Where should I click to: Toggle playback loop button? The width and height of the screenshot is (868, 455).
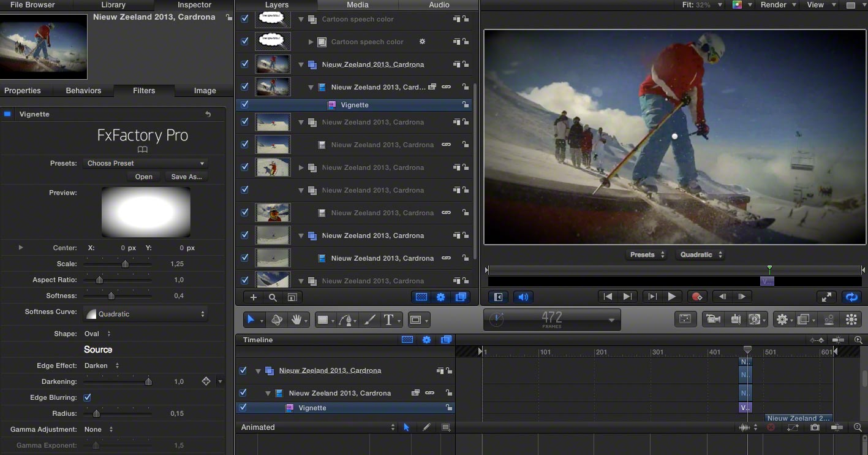851,297
